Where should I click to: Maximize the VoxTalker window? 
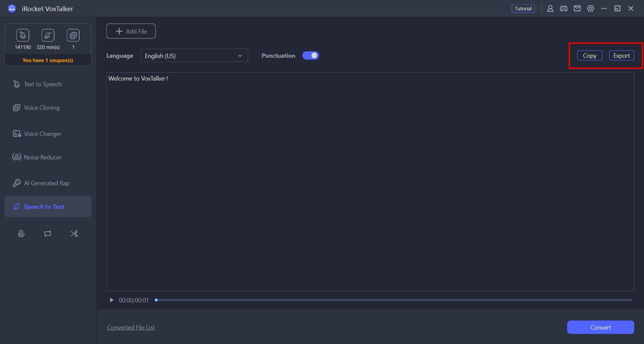coord(617,8)
